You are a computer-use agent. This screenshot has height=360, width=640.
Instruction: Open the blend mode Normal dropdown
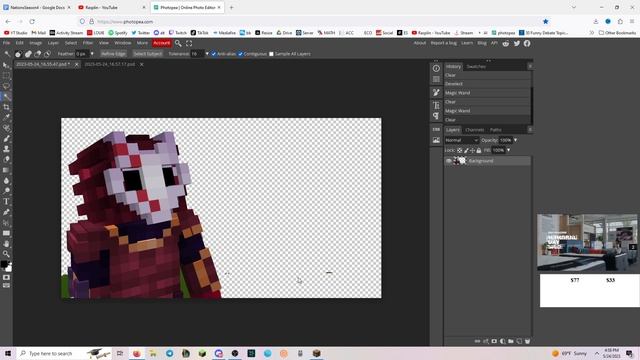coord(461,140)
